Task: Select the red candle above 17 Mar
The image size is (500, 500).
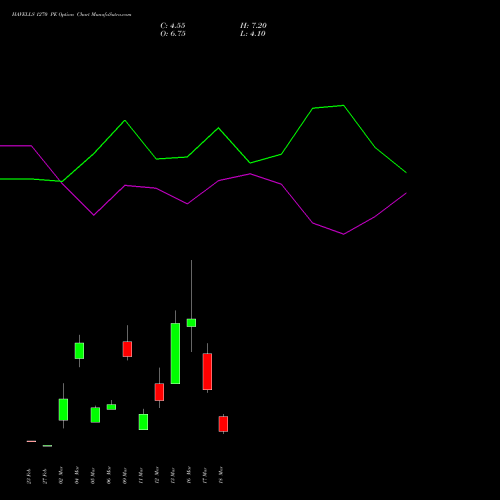Action: tap(207, 371)
